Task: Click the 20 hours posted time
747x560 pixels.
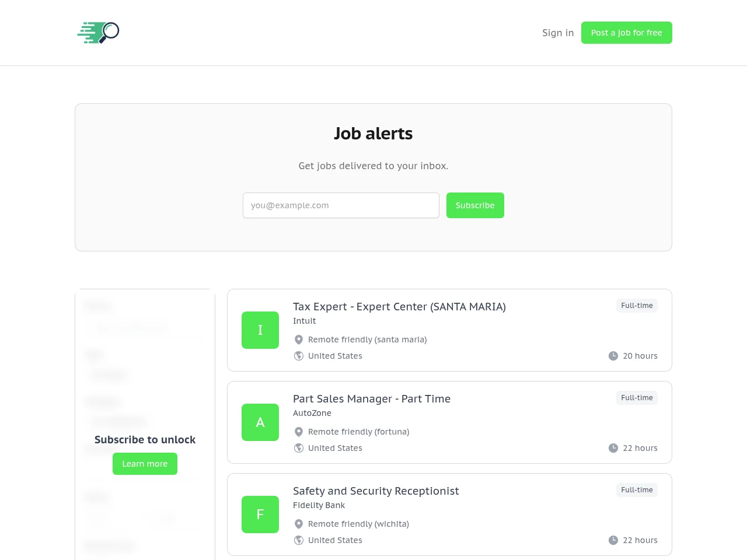Action: tap(640, 356)
